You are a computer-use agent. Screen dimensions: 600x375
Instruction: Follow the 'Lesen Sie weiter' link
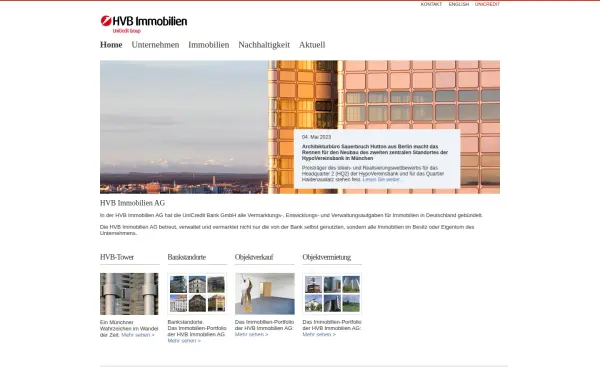[x=382, y=179]
